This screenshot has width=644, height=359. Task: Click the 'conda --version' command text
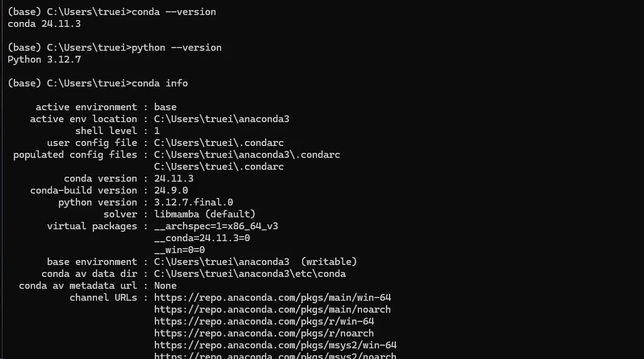pos(174,12)
